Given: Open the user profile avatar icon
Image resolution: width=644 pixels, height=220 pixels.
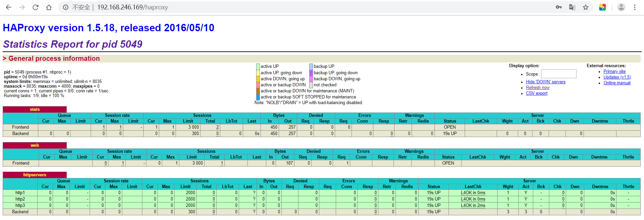Looking at the screenshot, I should pyautogui.click(x=621, y=7).
